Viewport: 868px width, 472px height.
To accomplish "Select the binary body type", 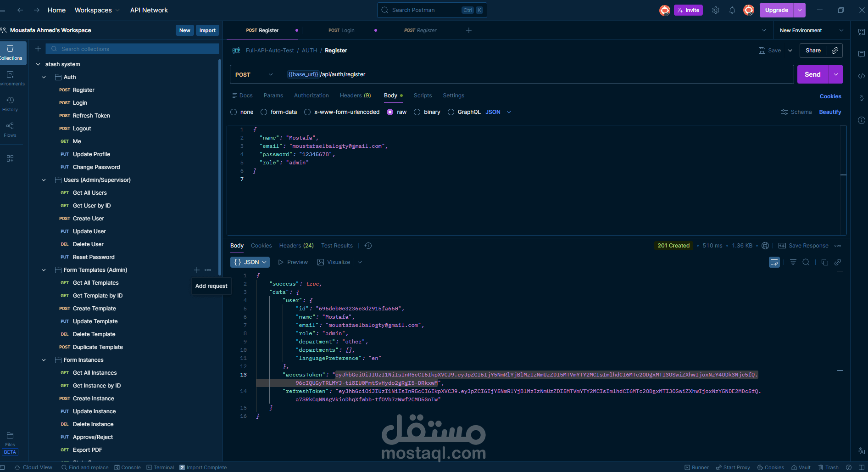I will pos(417,112).
